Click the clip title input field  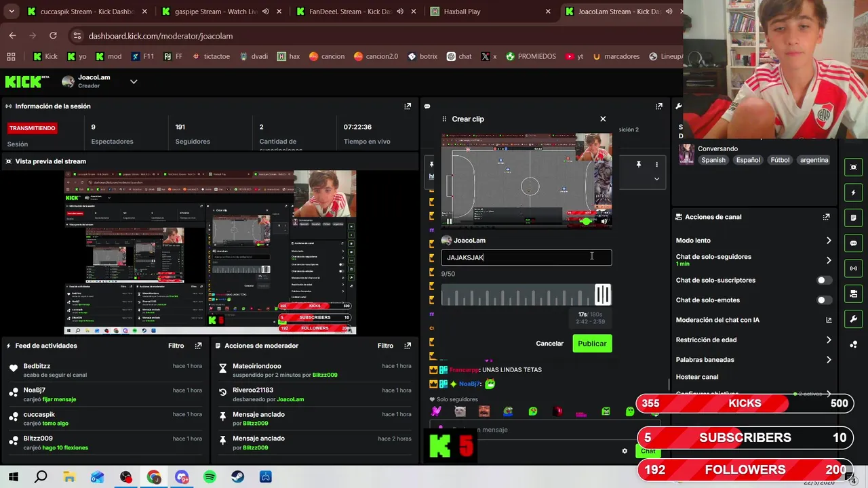(526, 258)
